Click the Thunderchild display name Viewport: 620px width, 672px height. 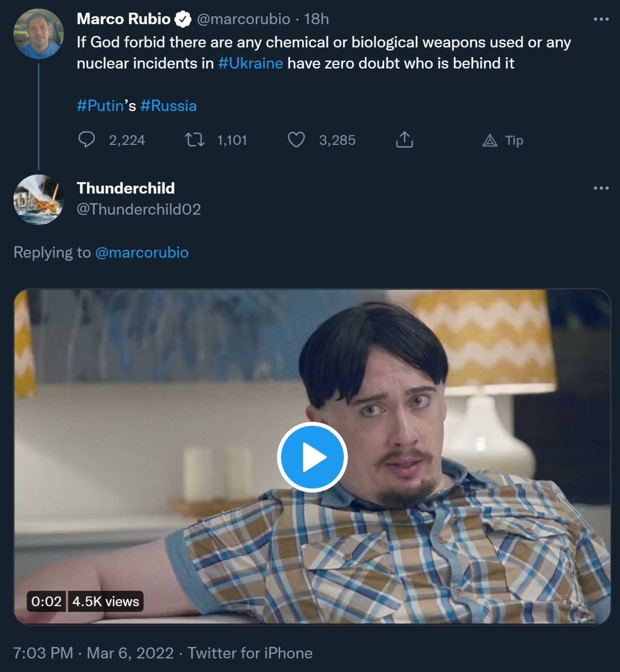click(126, 188)
